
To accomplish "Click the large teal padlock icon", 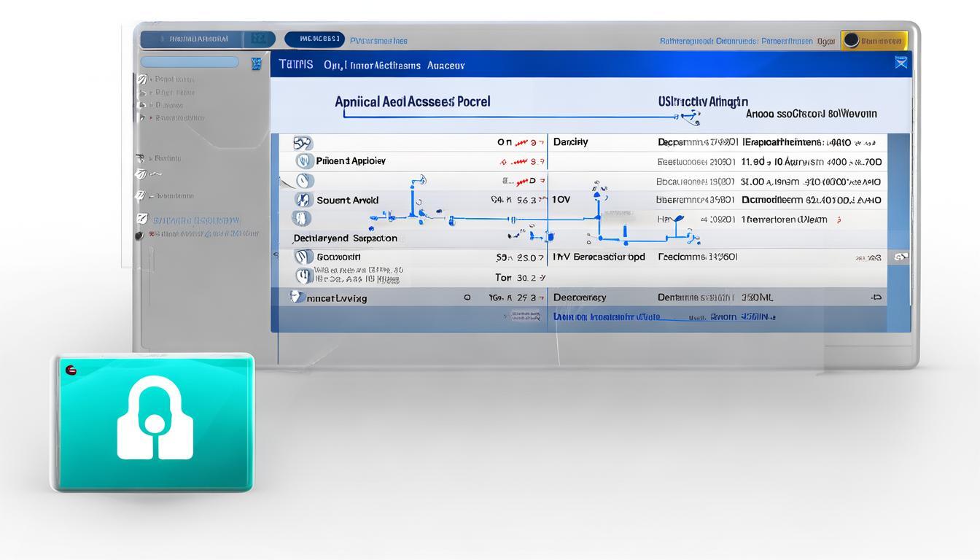I will (155, 421).
